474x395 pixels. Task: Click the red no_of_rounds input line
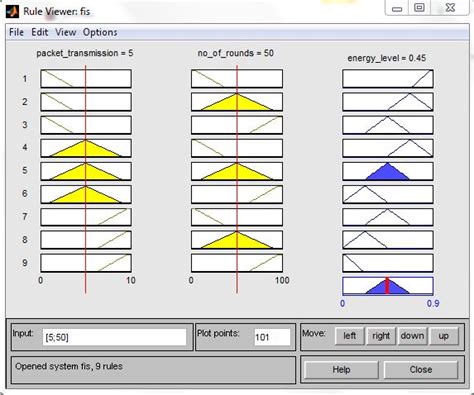(x=237, y=179)
